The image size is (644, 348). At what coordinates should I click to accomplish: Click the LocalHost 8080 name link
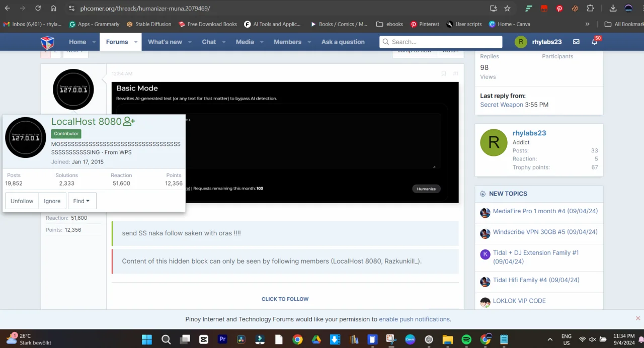click(87, 121)
